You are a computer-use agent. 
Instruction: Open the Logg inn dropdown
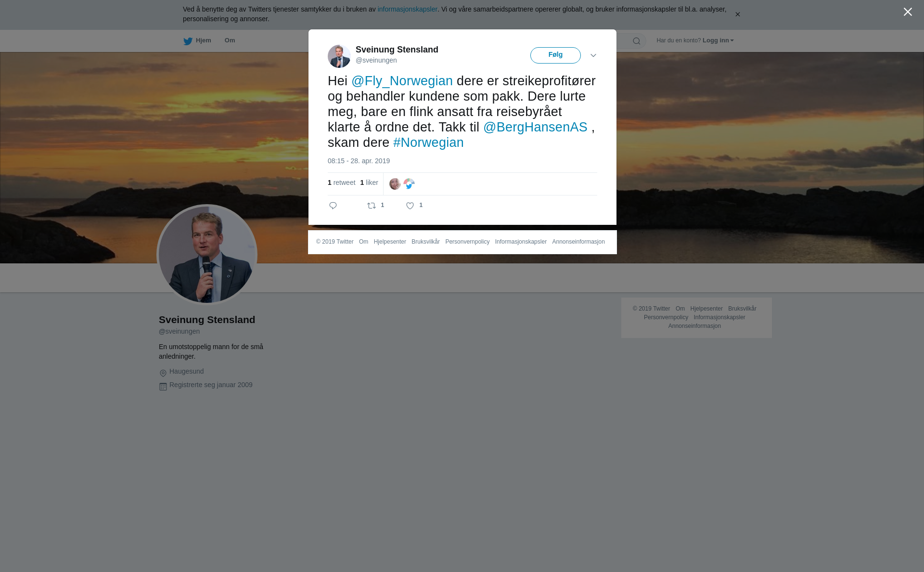[x=718, y=40]
